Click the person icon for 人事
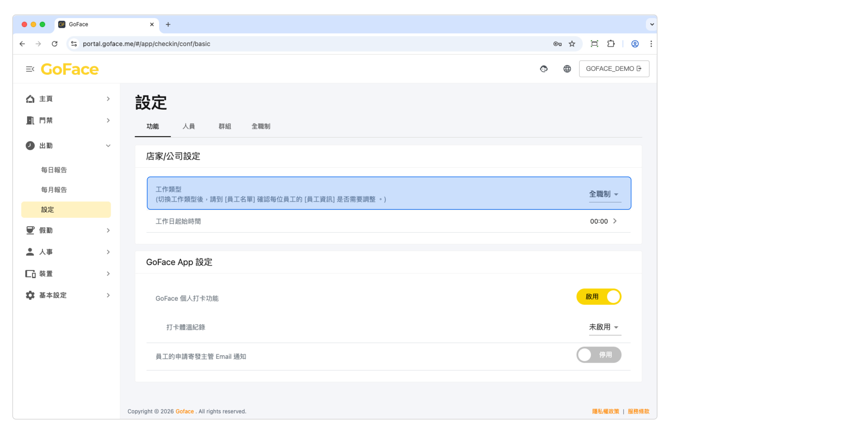Viewport: 868px width, 434px height. tap(30, 252)
